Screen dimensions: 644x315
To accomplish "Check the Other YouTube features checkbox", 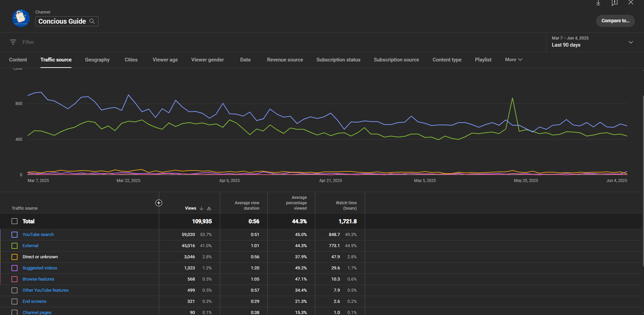I will pos(14,290).
